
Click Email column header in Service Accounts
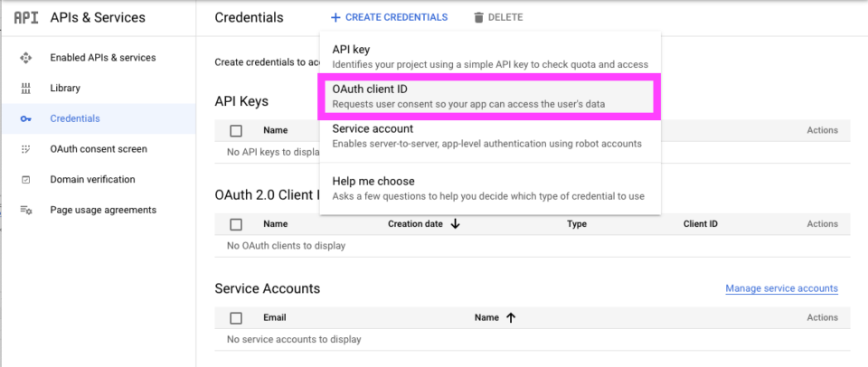[275, 317]
